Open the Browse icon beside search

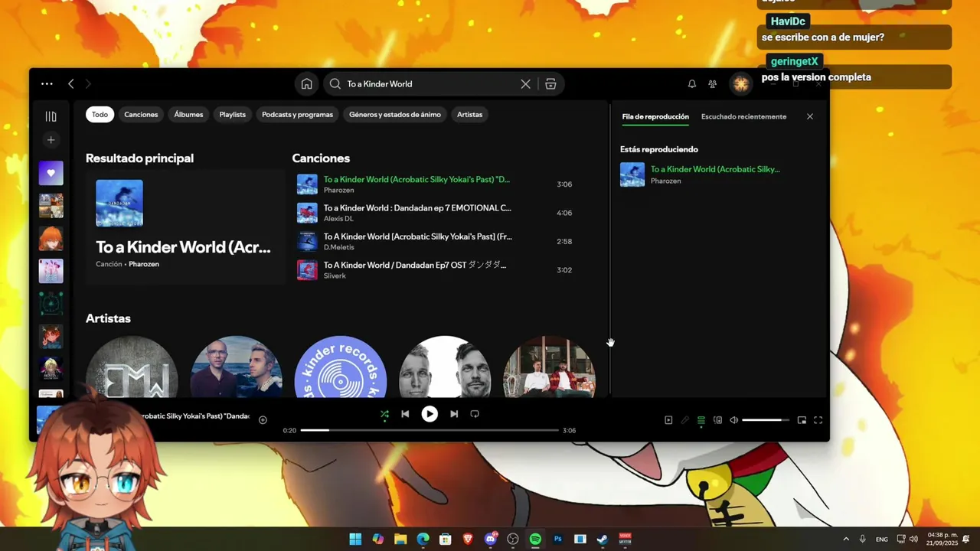click(x=550, y=84)
